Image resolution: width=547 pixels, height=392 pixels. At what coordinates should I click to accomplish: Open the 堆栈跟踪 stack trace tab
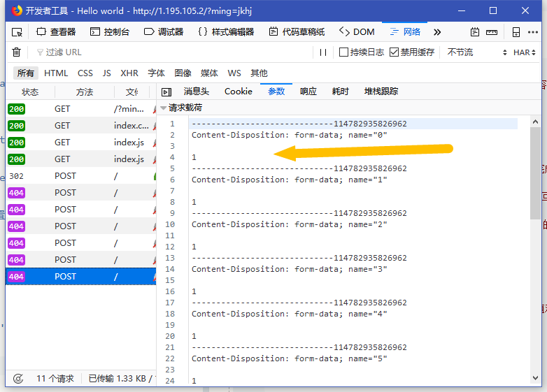click(381, 92)
